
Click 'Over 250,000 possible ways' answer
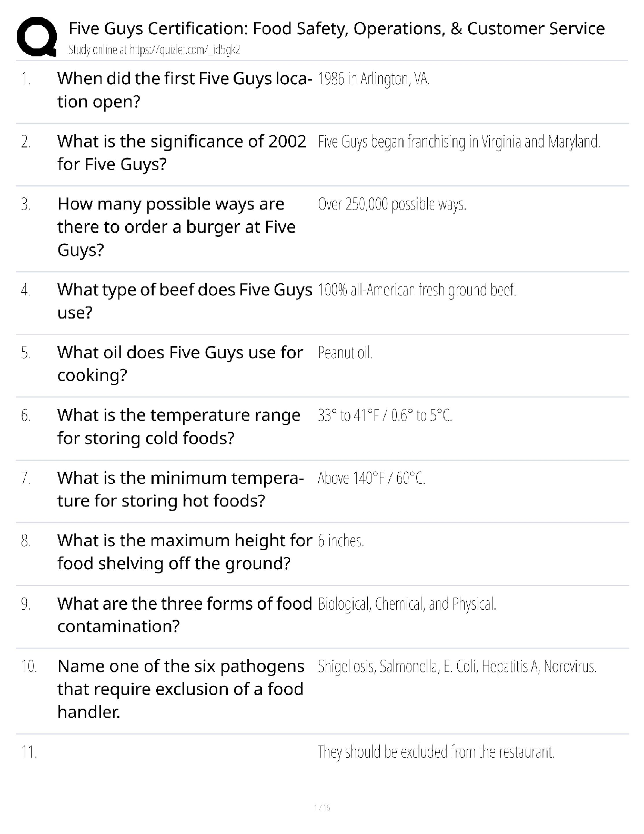pyautogui.click(x=392, y=204)
